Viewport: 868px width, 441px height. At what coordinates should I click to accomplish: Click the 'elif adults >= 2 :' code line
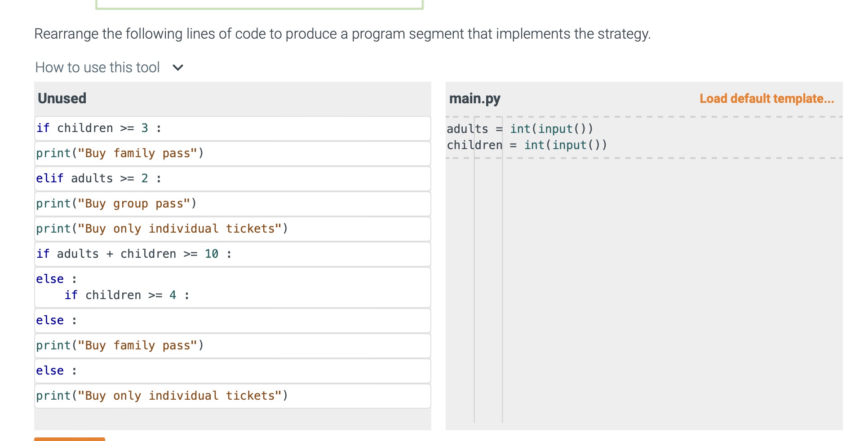click(232, 178)
